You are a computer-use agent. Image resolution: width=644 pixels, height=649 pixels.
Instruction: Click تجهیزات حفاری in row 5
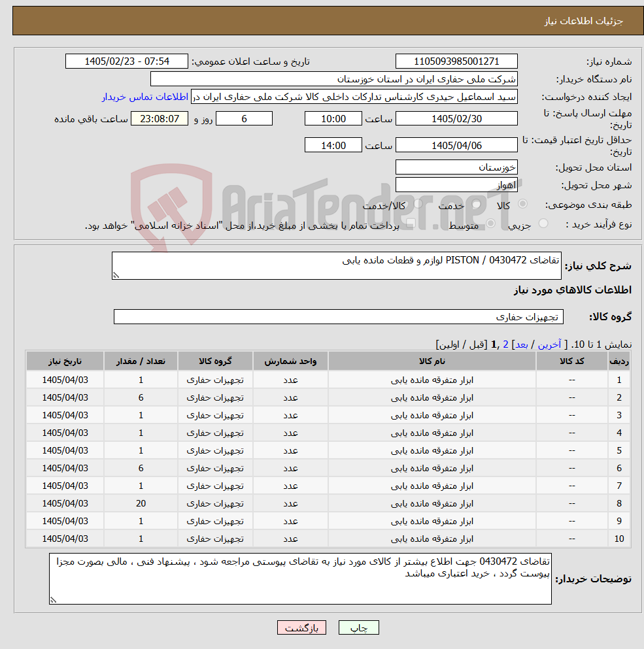[x=215, y=450]
